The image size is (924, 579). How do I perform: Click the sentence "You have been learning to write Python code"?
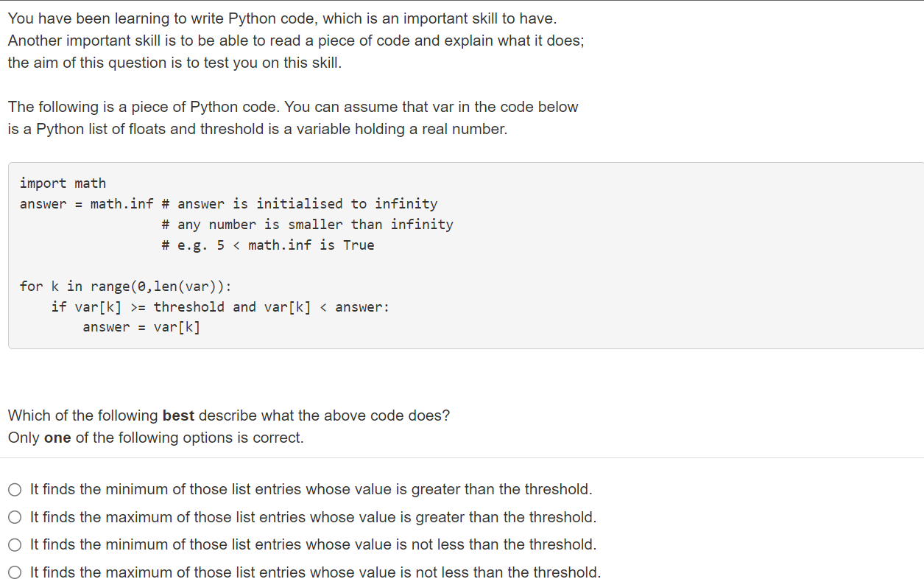click(x=282, y=18)
